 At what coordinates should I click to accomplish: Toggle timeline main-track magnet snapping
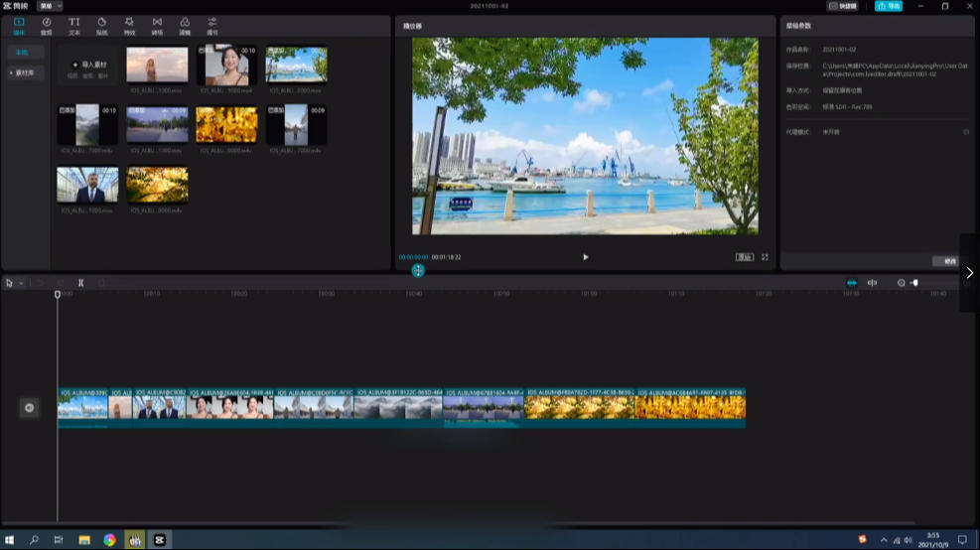[x=851, y=283]
